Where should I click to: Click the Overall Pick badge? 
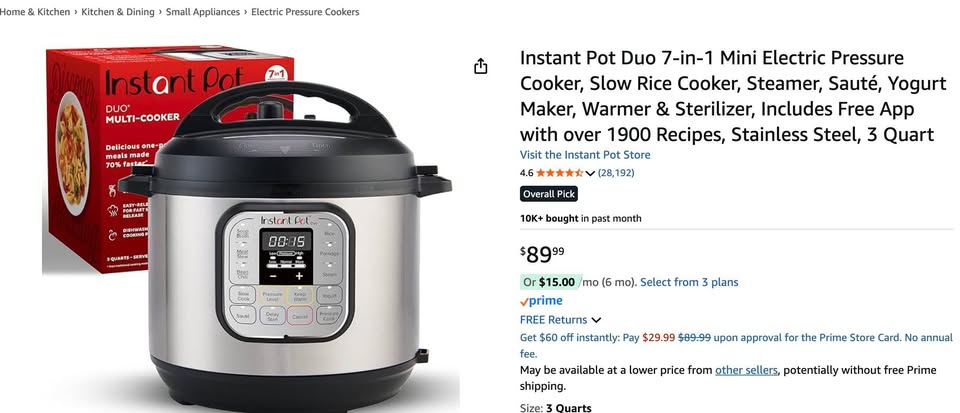(x=549, y=194)
